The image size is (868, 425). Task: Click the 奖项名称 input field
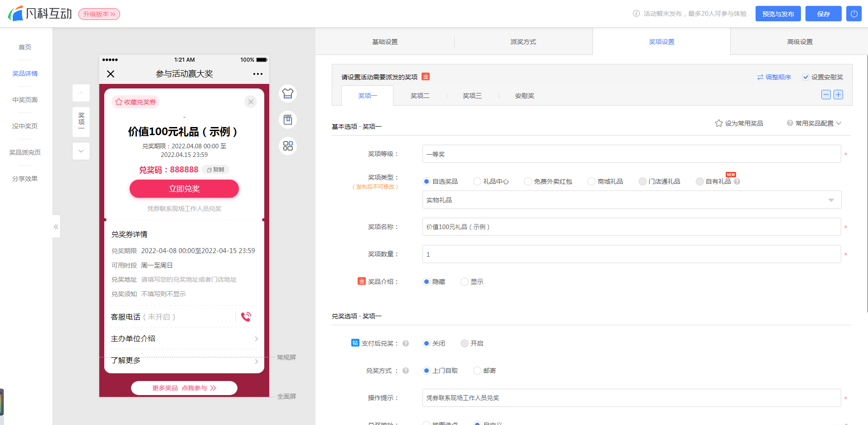click(x=632, y=227)
